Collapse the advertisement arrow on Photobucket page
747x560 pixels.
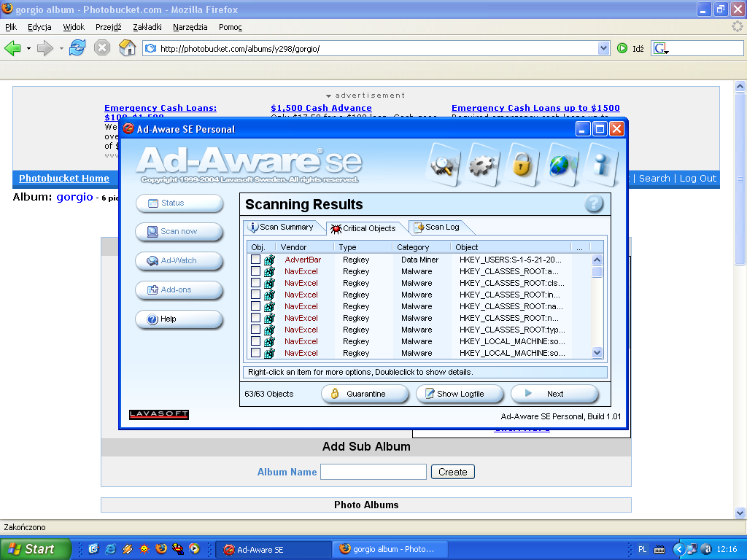coord(328,96)
